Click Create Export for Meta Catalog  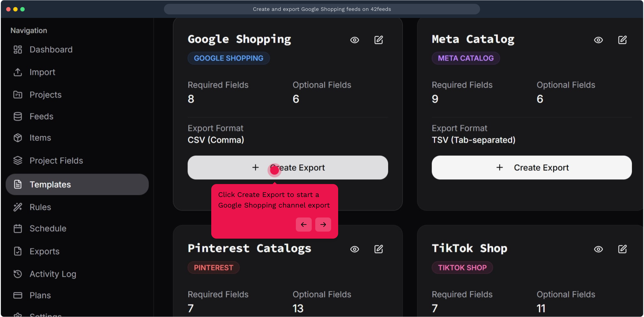click(x=531, y=168)
